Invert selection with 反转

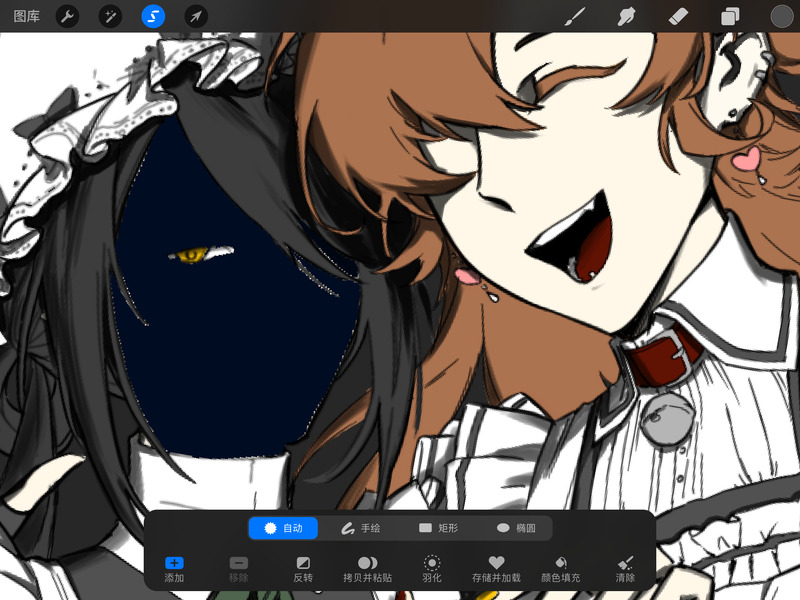tap(303, 569)
